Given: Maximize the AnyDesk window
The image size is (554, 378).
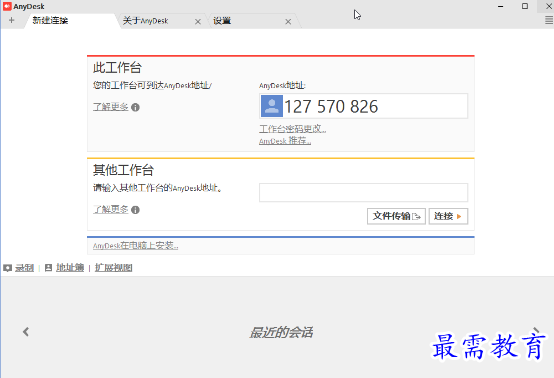Looking at the screenshot, I should (525, 6).
